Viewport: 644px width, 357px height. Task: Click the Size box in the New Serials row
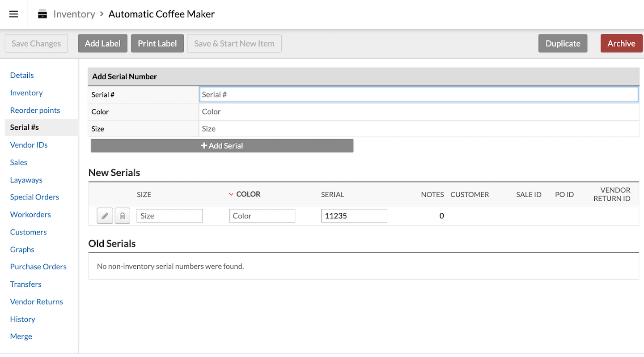(x=169, y=216)
